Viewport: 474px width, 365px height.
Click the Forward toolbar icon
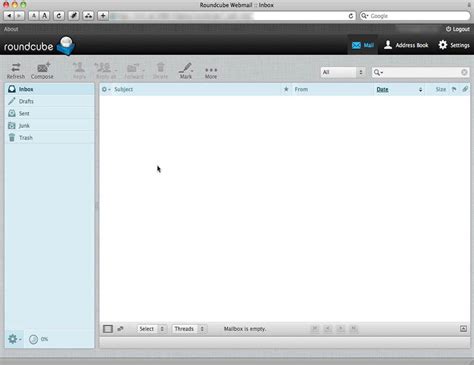(x=134, y=71)
